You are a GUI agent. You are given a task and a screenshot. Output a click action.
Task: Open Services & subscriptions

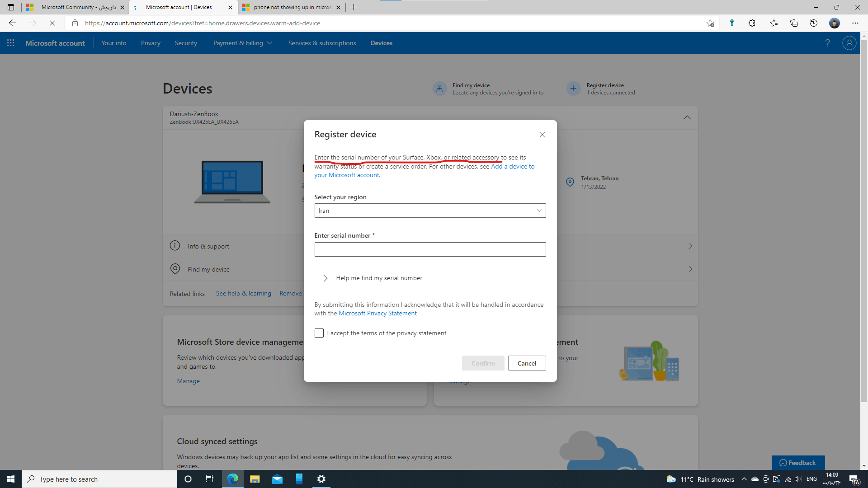(x=322, y=43)
